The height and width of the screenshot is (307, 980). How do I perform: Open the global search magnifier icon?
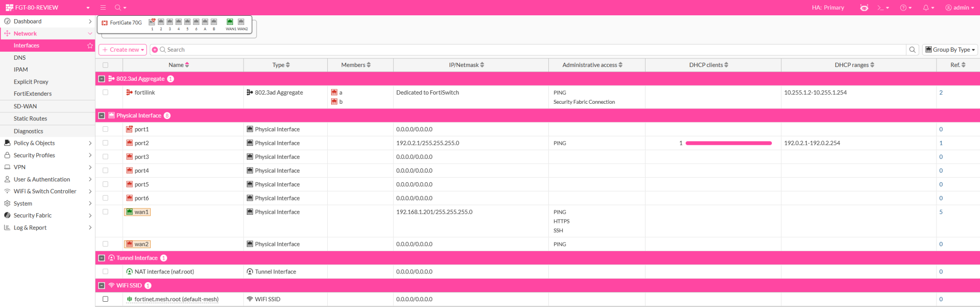(118, 8)
